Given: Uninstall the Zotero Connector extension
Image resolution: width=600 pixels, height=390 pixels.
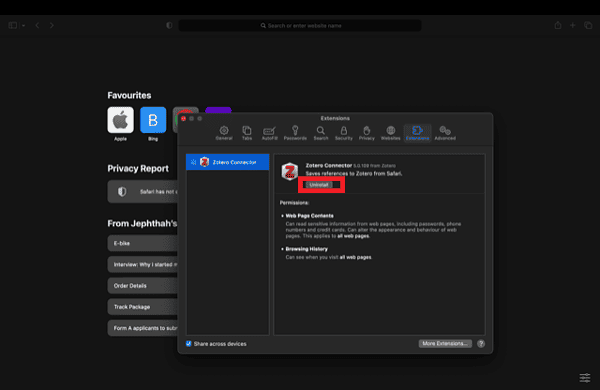Looking at the screenshot, I should (319, 185).
